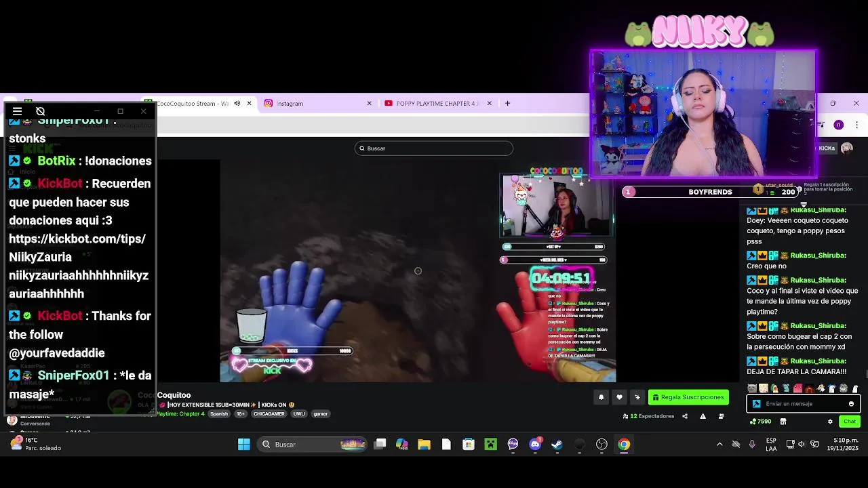Image resolution: width=868 pixels, height=488 pixels.
Task: Click the Enviar un mensaje chat input
Action: pos(804,403)
